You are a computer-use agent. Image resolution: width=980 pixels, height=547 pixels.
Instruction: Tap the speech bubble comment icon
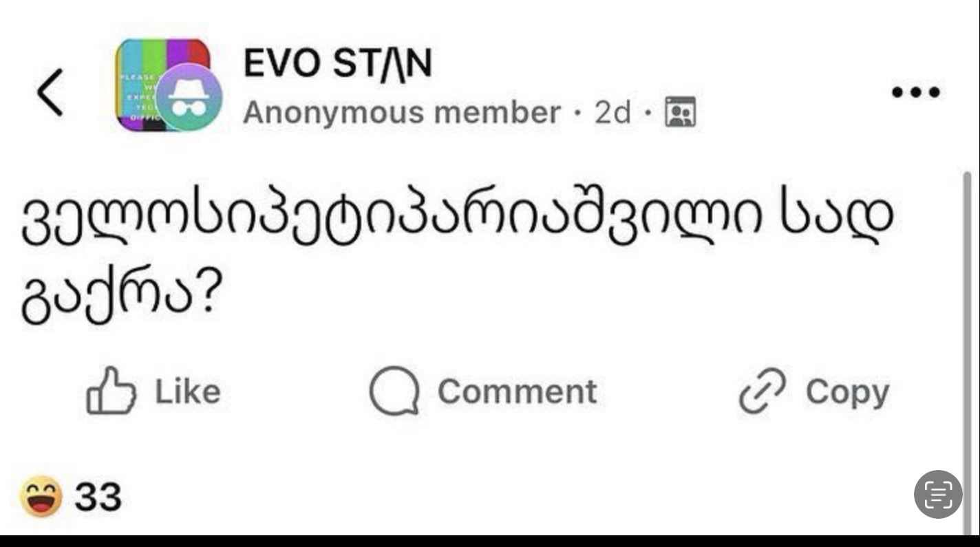pos(394,392)
